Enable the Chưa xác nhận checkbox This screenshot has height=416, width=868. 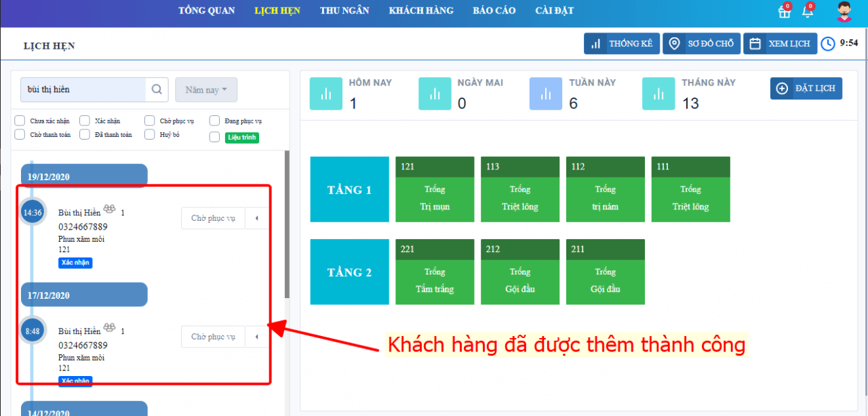(20, 121)
